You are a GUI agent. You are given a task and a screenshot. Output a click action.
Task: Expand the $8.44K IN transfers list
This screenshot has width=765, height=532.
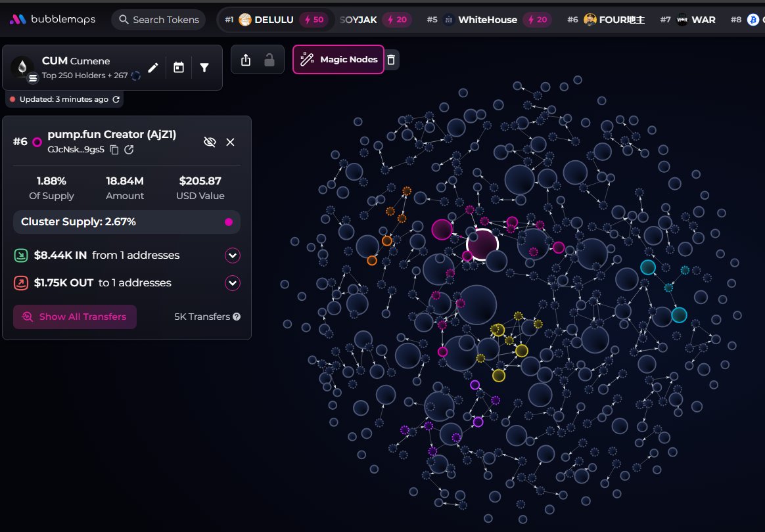233,255
